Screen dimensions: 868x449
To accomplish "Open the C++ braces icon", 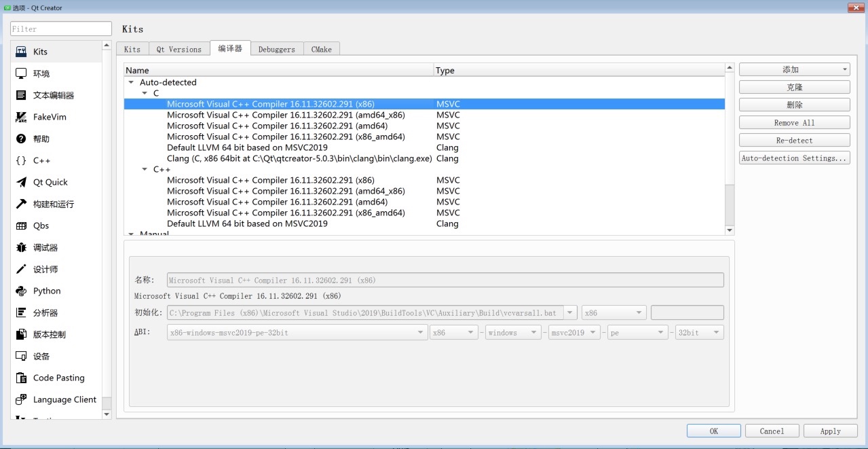I will click(x=21, y=160).
